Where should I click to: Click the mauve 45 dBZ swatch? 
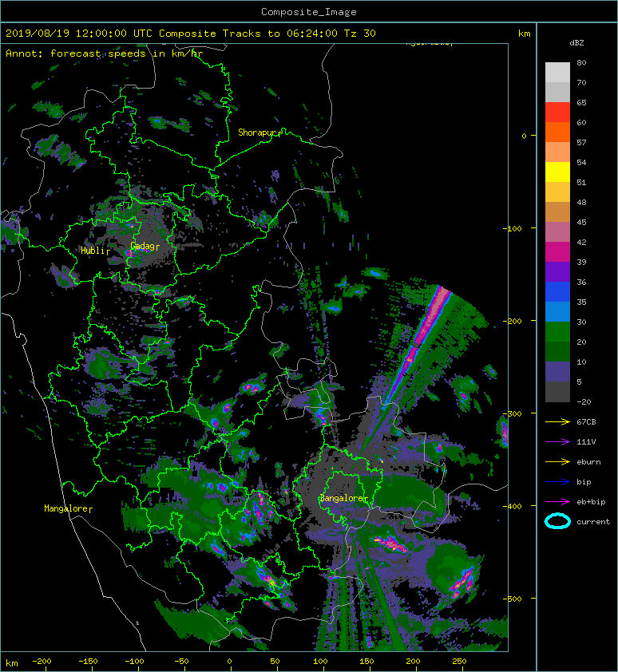pyautogui.click(x=557, y=231)
